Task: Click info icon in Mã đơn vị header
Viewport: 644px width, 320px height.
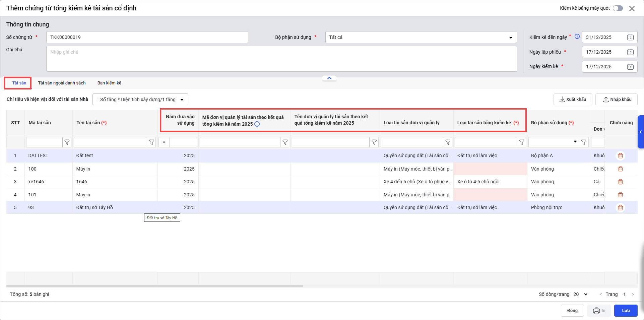Action: pos(257,124)
